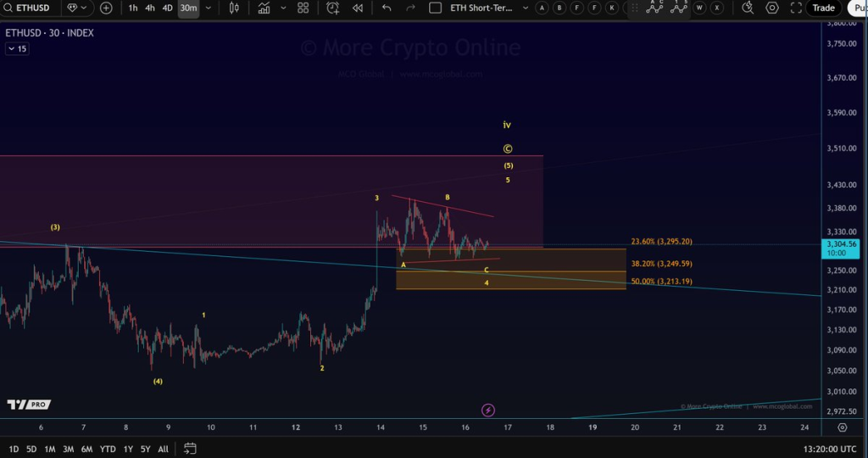Switch to the 1h timeframe
The image size is (868, 458).
point(133,8)
